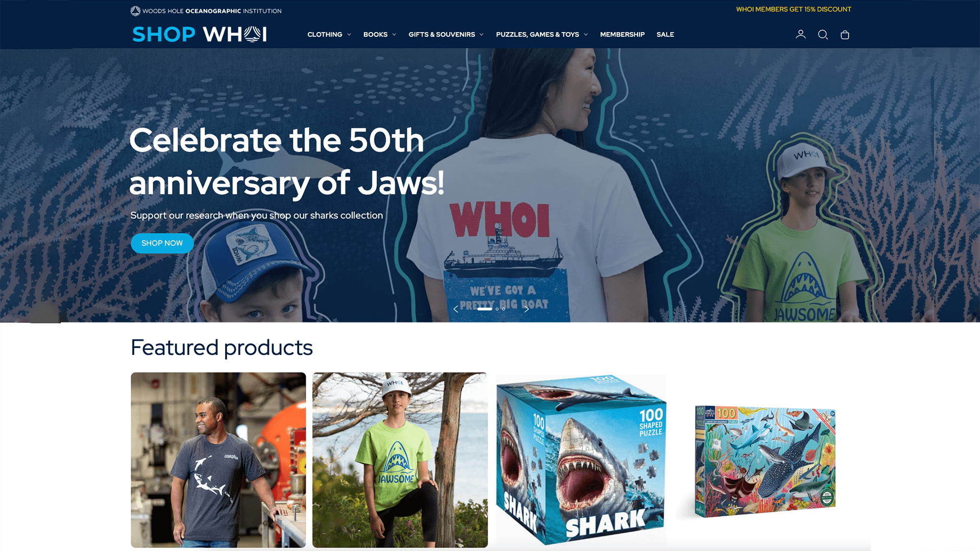The image size is (980, 551).
Task: Open the Membership menu item
Action: click(x=622, y=34)
